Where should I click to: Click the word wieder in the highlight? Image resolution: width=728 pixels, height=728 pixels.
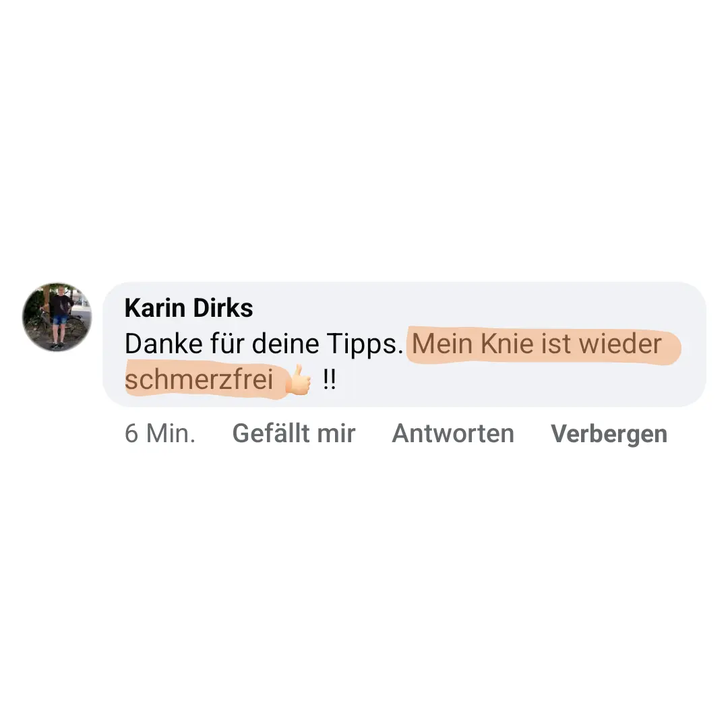click(x=620, y=344)
